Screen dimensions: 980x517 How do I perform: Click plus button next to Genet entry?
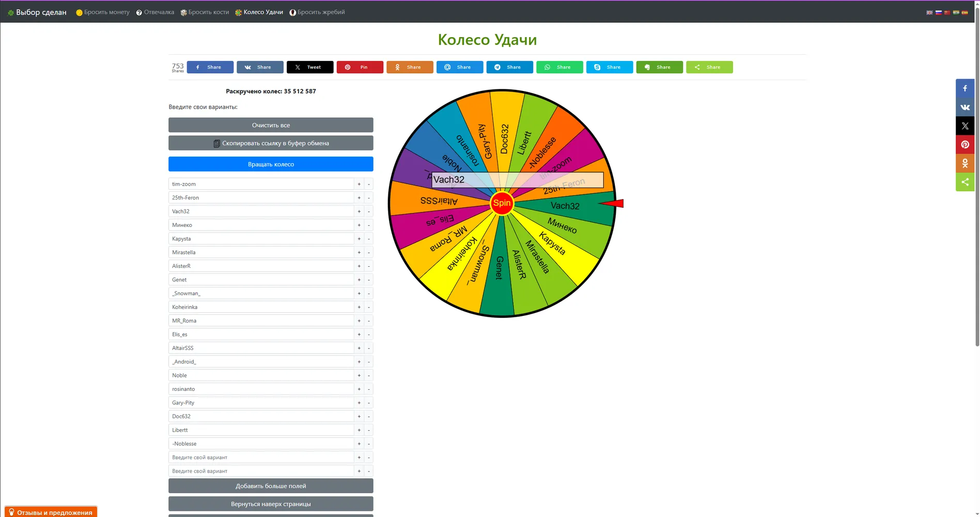(x=359, y=280)
